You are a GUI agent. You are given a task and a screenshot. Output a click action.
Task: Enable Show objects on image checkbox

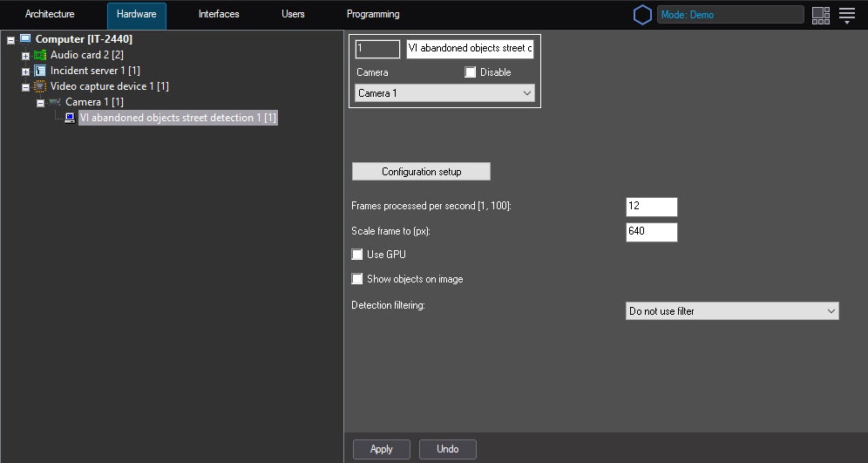pyautogui.click(x=357, y=279)
